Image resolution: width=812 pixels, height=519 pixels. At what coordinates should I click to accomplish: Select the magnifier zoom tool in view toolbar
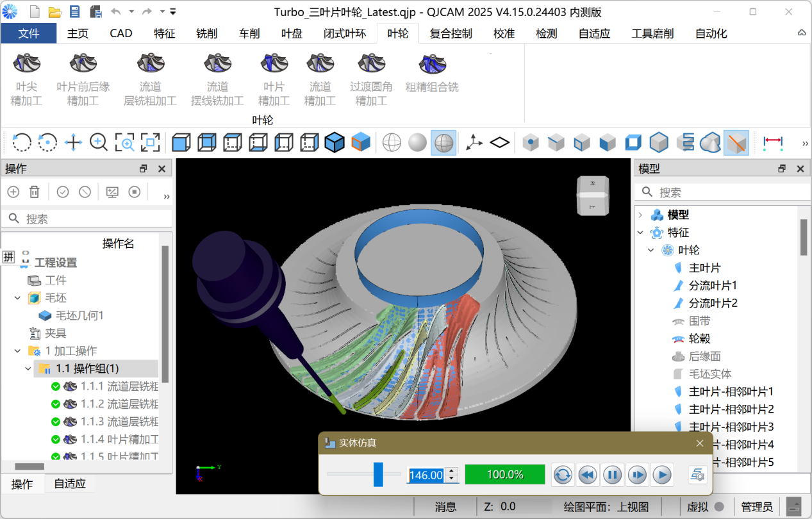coord(99,142)
